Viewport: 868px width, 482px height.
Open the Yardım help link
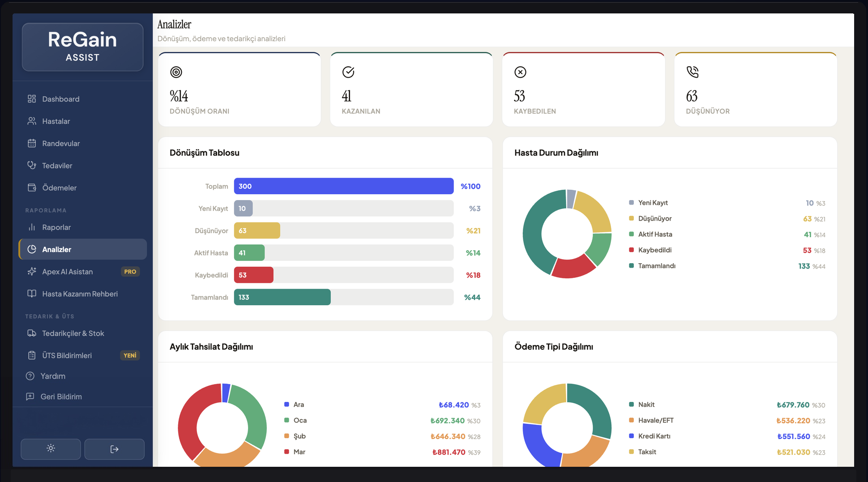click(52, 376)
